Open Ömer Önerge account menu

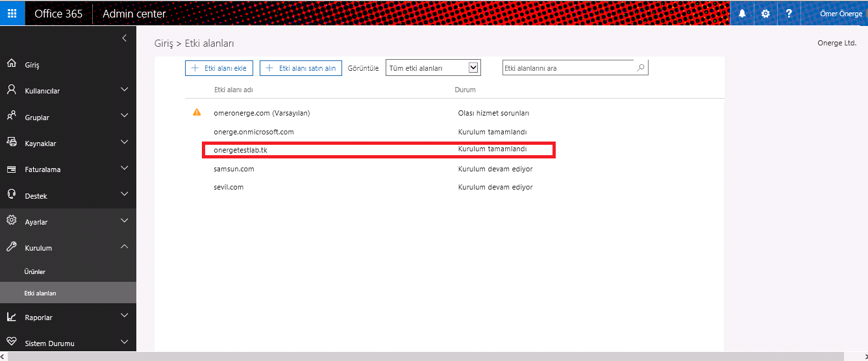click(841, 13)
